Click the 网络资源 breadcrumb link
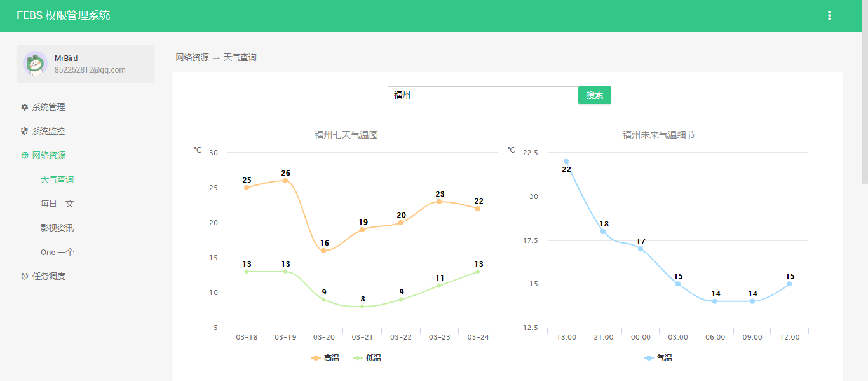868x381 pixels. pos(192,57)
